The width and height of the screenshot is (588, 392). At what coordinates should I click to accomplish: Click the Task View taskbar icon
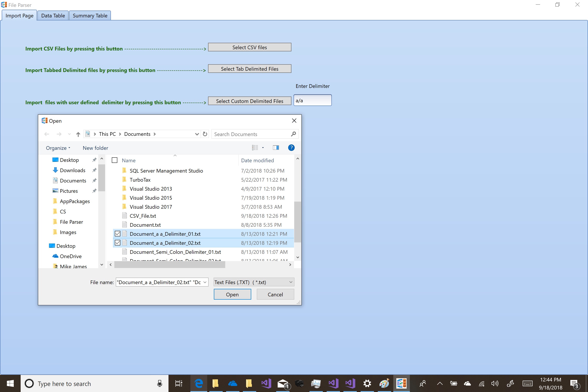point(179,383)
